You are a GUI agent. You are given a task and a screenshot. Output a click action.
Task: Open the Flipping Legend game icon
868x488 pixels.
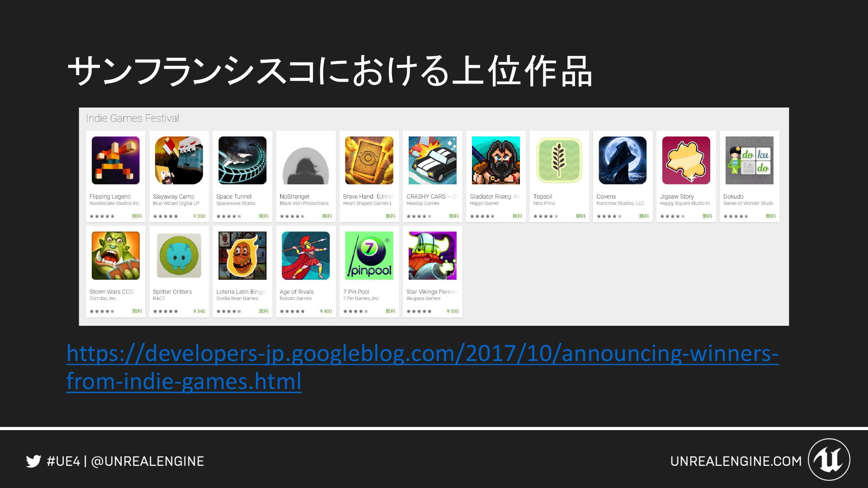click(116, 160)
